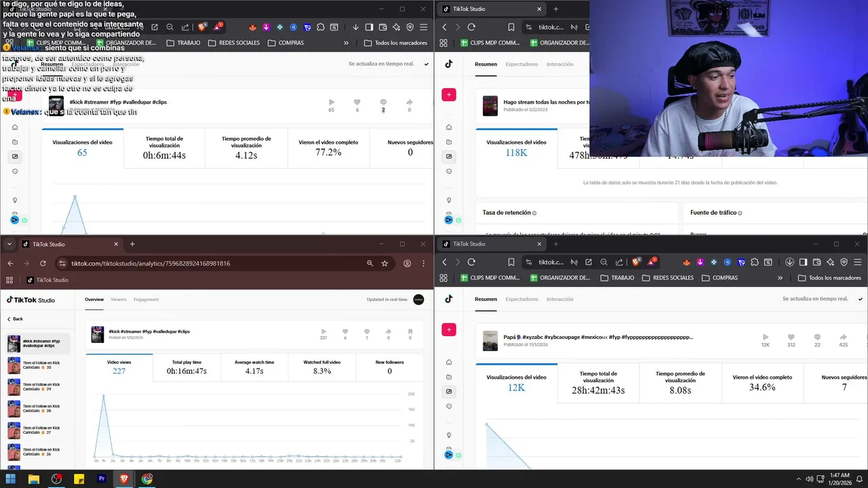Select Resumen tab in bottom-right window
Viewport: 868px width, 488px height.
(486, 299)
